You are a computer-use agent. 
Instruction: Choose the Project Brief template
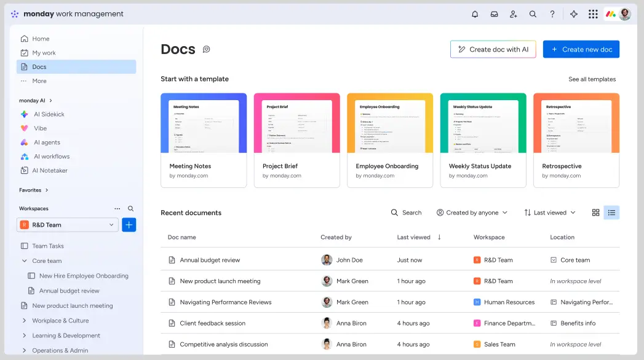coord(297,140)
